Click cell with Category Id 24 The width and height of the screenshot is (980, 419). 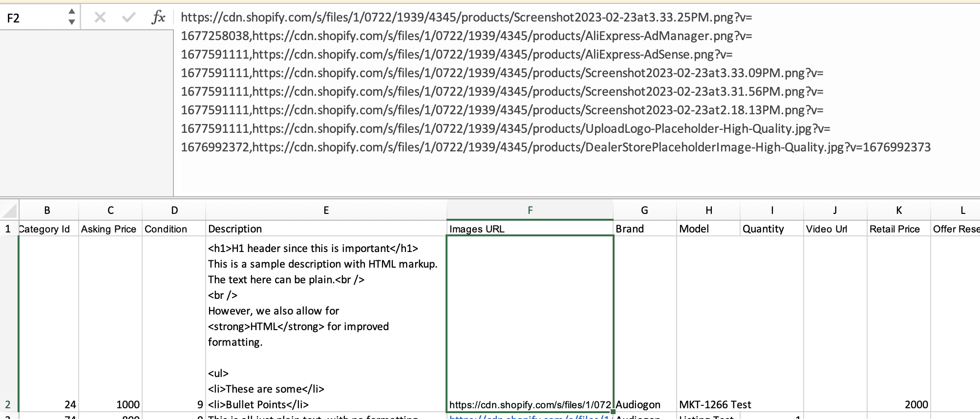[x=48, y=324]
